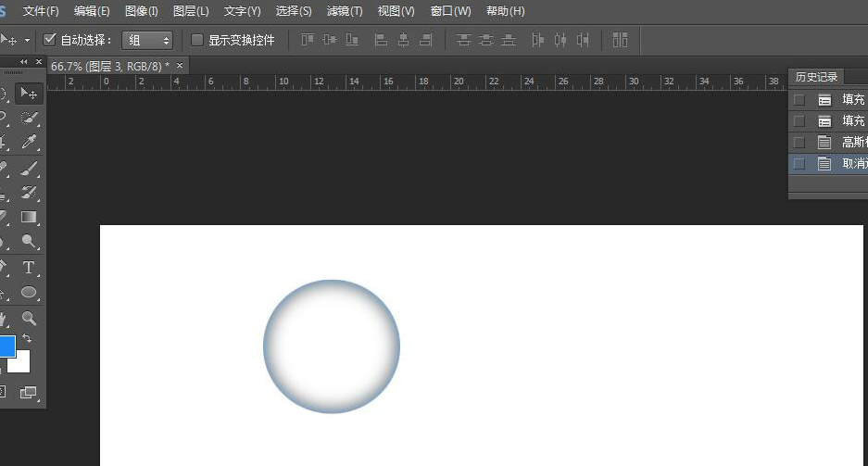This screenshot has height=466, width=868.
Task: Select the Brush tool
Action: point(29,169)
